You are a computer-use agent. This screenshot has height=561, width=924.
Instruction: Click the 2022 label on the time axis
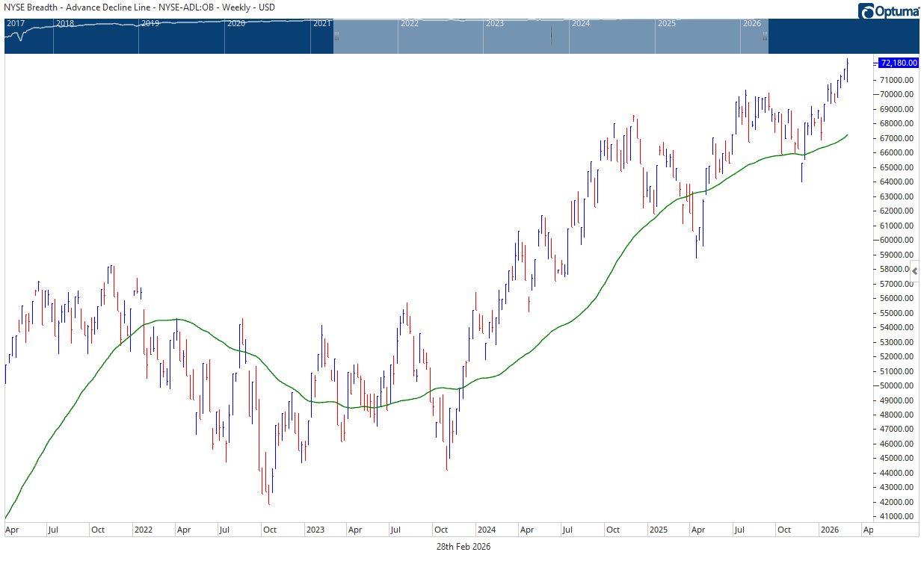[x=143, y=530]
